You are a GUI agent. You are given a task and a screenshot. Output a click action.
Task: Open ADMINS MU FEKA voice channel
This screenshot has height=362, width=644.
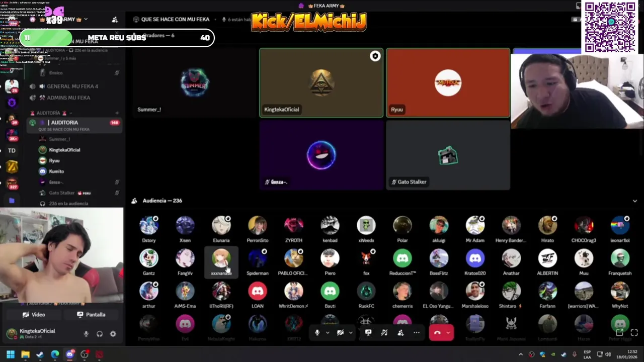pos(67,98)
